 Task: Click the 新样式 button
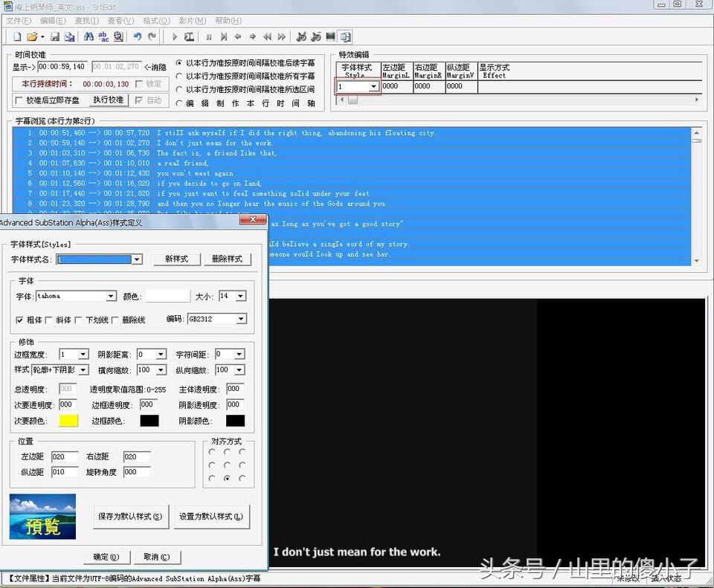(x=176, y=259)
